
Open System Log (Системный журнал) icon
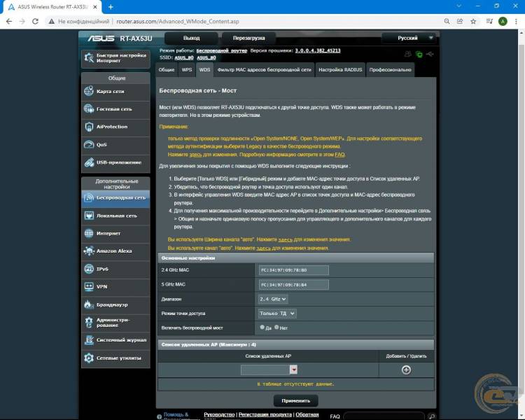89,340
